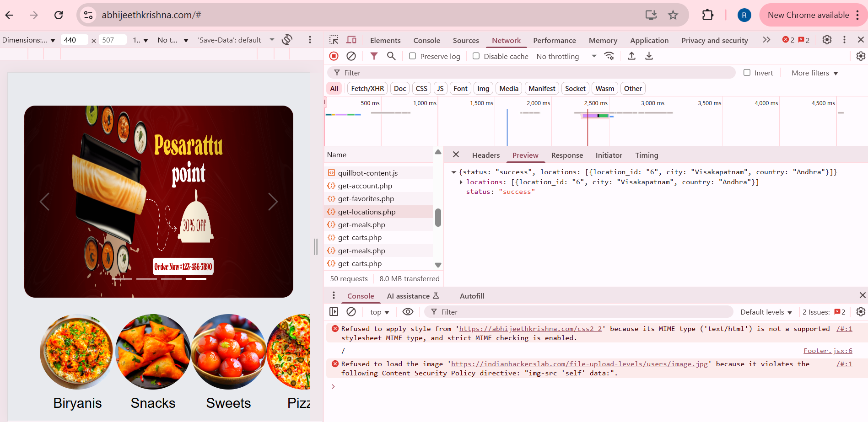Open network conditions via the wifi icon
This screenshot has width=868, height=422.
pyautogui.click(x=609, y=56)
